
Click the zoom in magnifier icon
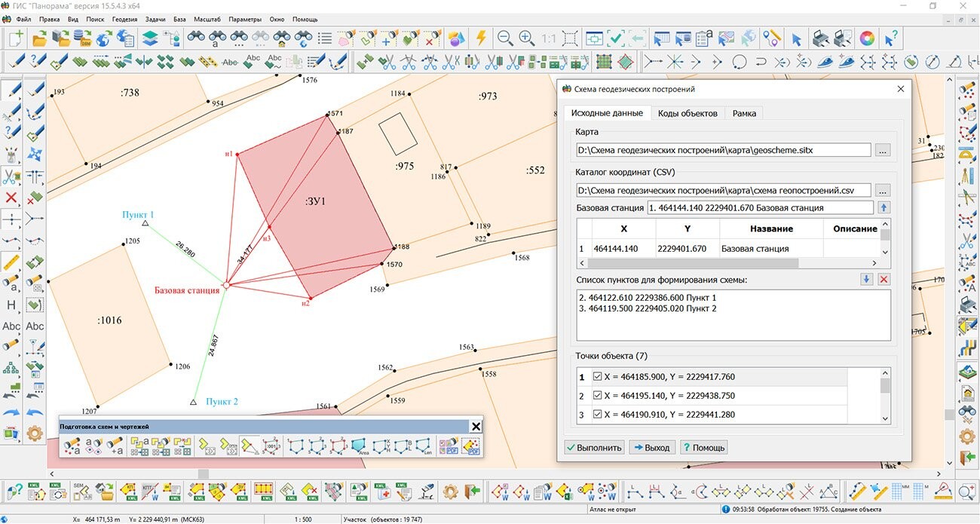click(527, 38)
